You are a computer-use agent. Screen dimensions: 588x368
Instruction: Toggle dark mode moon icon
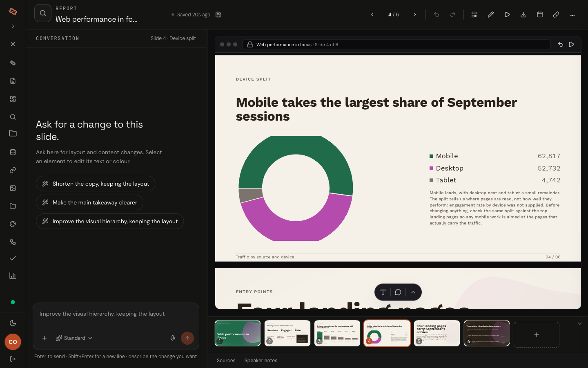tap(13, 323)
